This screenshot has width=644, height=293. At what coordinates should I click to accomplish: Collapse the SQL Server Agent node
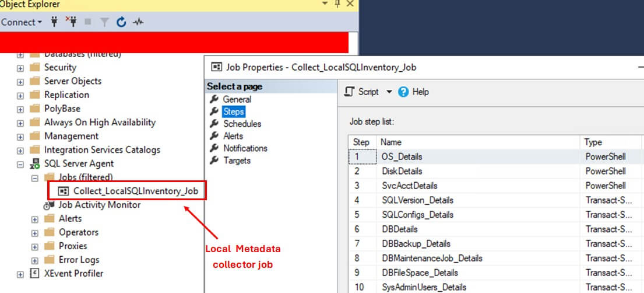tap(20, 164)
